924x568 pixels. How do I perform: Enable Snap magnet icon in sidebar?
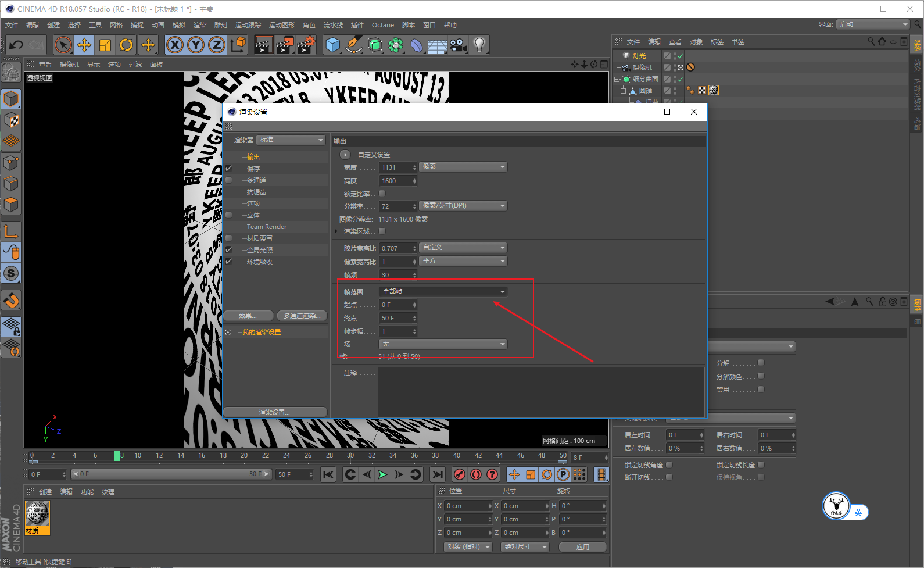tap(12, 301)
